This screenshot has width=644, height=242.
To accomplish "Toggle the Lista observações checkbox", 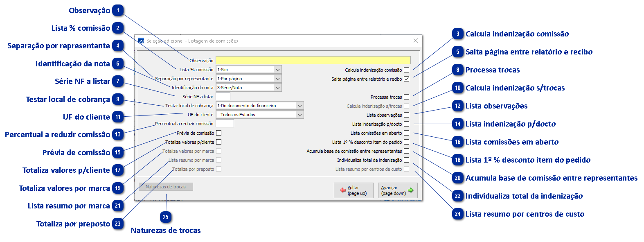I will [x=406, y=115].
